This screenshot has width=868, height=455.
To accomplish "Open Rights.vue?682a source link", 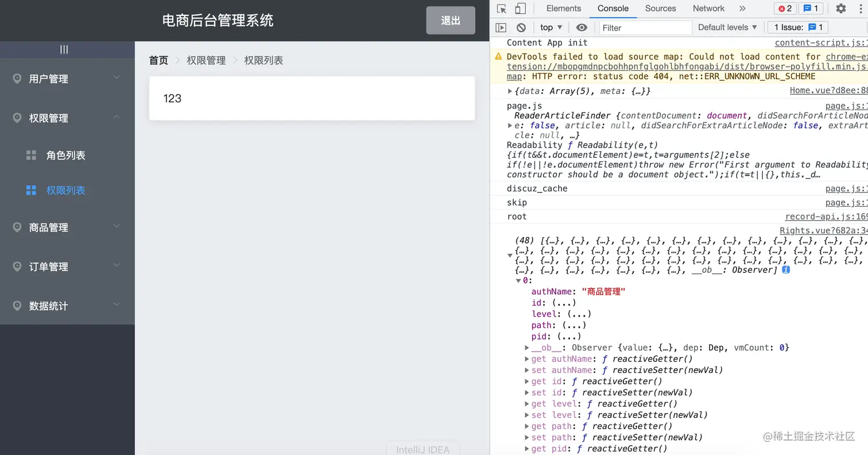I will [823, 230].
